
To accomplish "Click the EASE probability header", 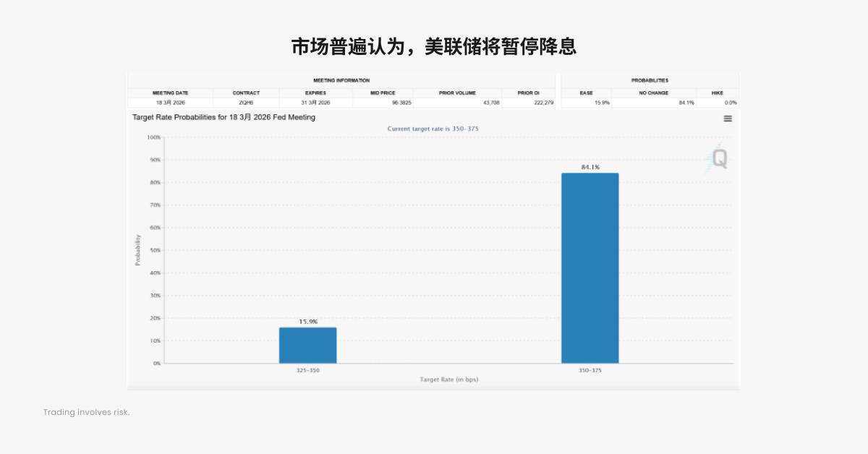I will pyautogui.click(x=586, y=93).
